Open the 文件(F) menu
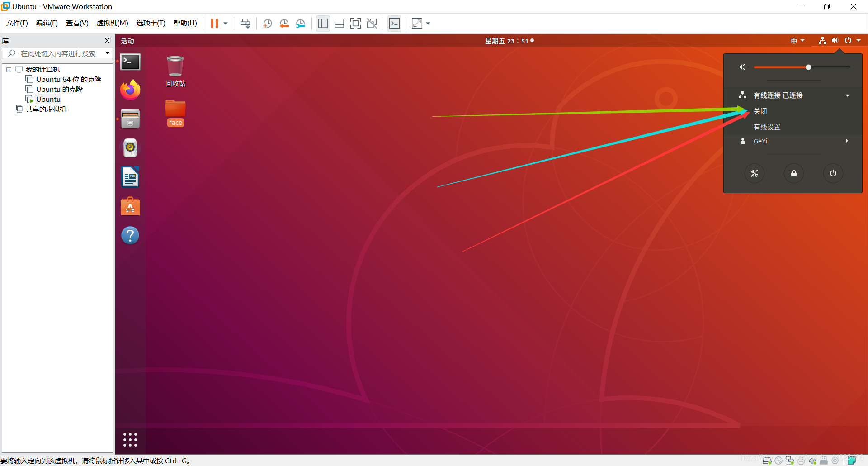Viewport: 868px width, 466px height. (17, 23)
